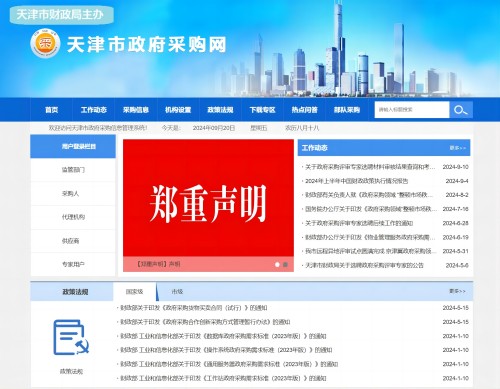The width and height of the screenshot is (500, 389).
Task: Click the 用户登录栏目 panel header
Action: [x=73, y=146]
